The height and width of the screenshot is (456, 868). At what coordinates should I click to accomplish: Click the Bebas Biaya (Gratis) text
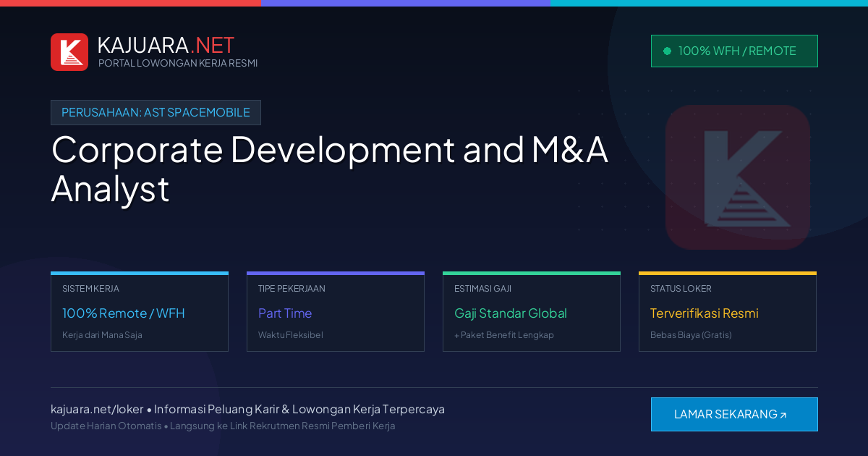[691, 335]
